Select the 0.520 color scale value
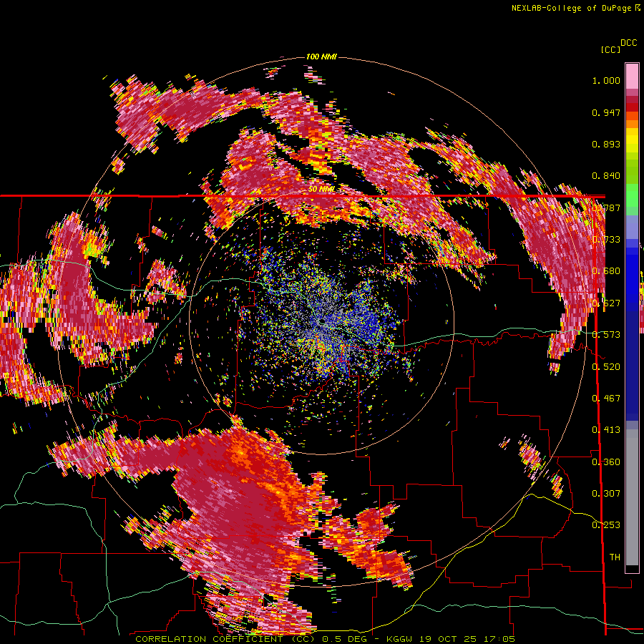 coord(606,367)
